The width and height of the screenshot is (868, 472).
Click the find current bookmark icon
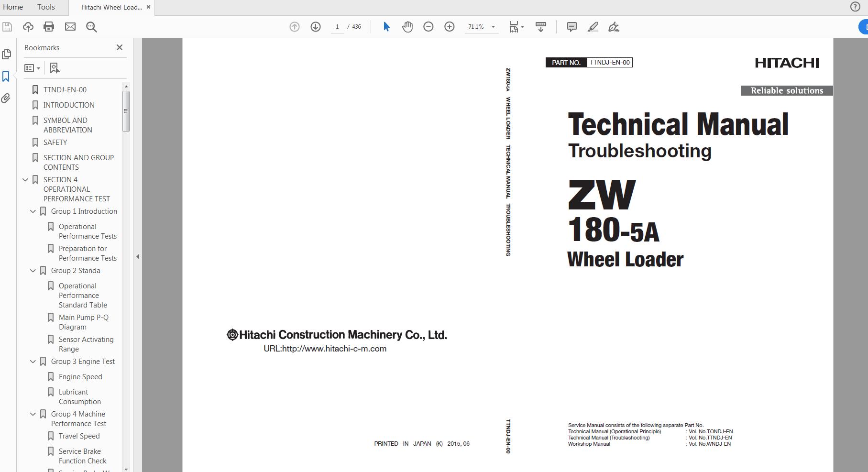point(55,68)
